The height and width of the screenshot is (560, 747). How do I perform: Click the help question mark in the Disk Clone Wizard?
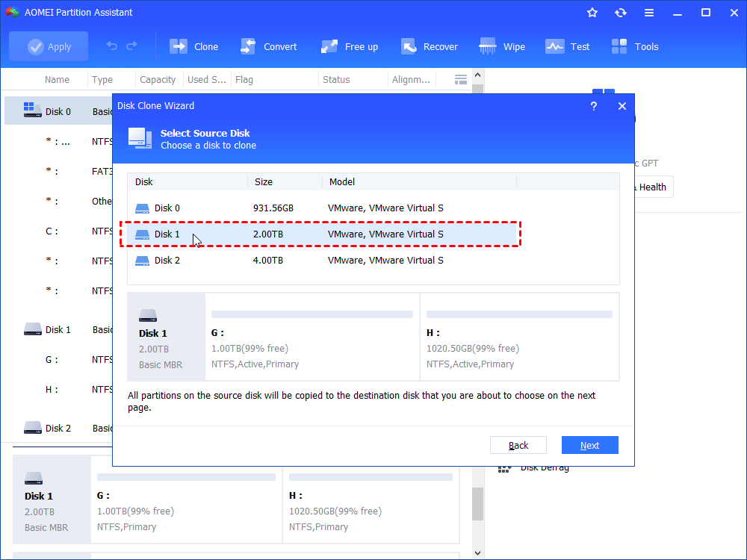(x=594, y=106)
